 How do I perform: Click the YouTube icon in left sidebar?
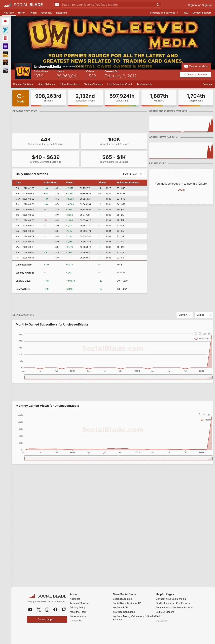coord(5,21)
